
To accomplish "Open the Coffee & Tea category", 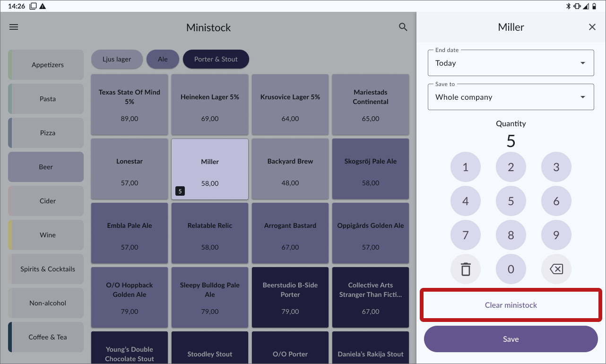I will [x=46, y=337].
